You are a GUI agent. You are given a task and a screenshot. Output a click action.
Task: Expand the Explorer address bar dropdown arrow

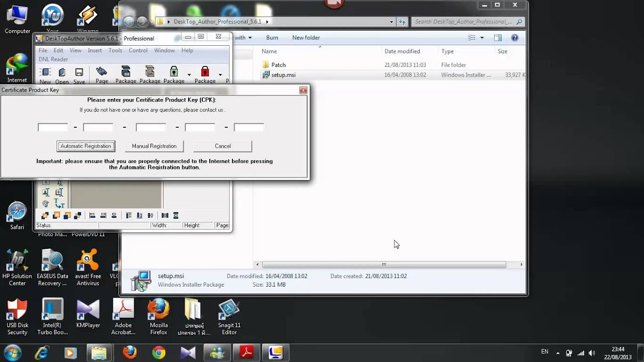[391, 22]
